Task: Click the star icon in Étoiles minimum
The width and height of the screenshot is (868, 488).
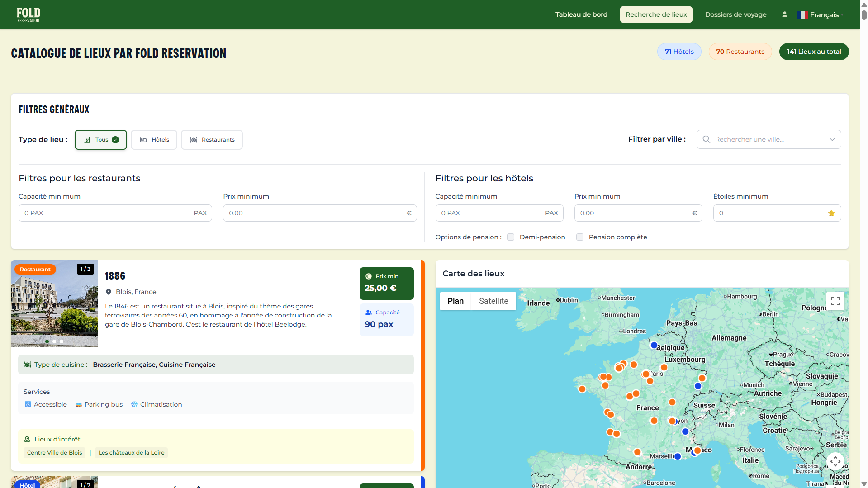Action: point(831,213)
